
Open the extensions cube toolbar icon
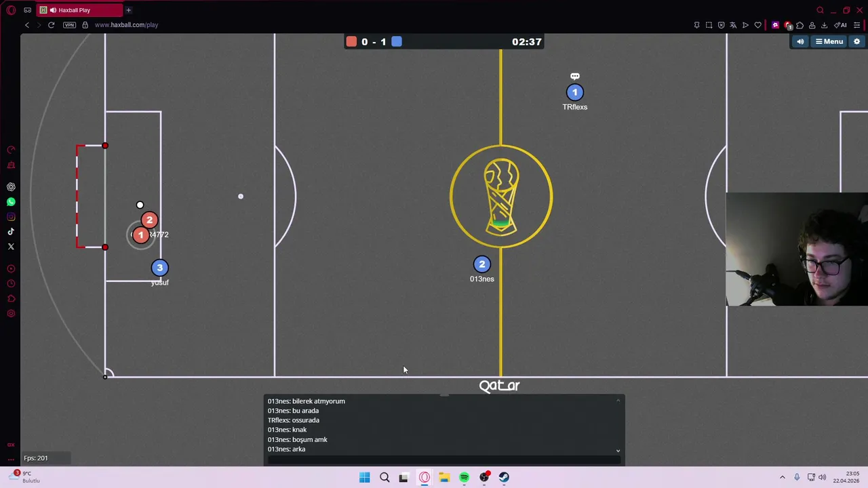point(800,25)
